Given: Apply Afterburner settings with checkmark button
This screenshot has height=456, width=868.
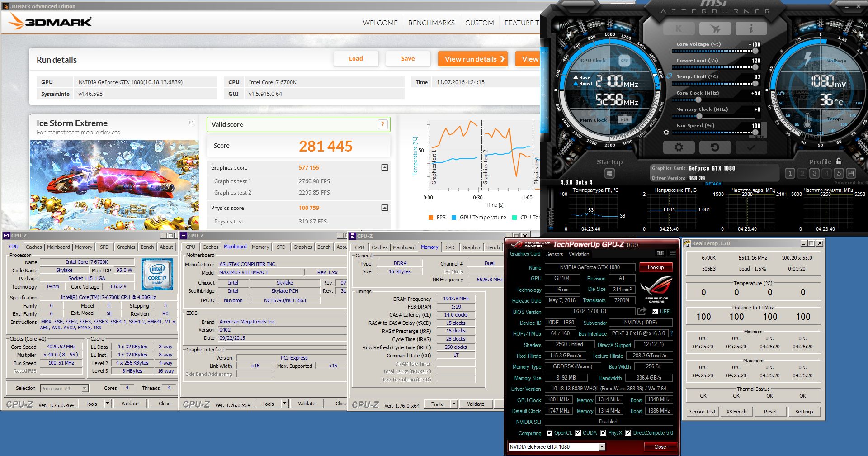Looking at the screenshot, I should click(x=751, y=147).
